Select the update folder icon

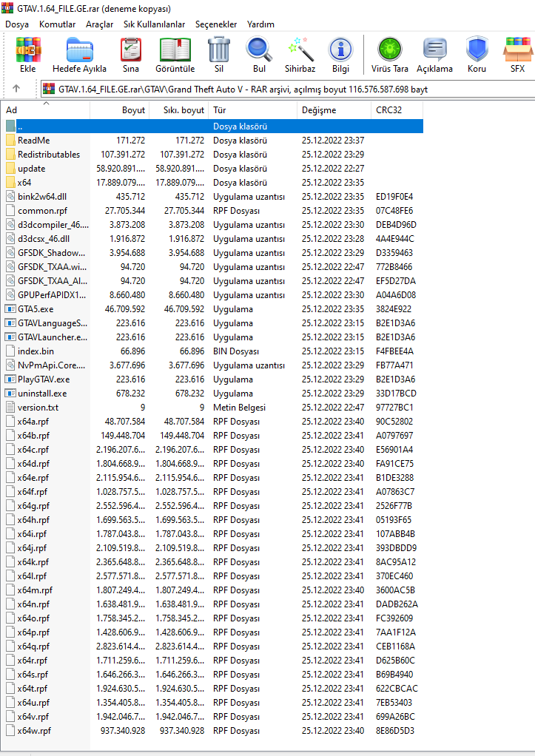pyautogui.click(x=11, y=168)
